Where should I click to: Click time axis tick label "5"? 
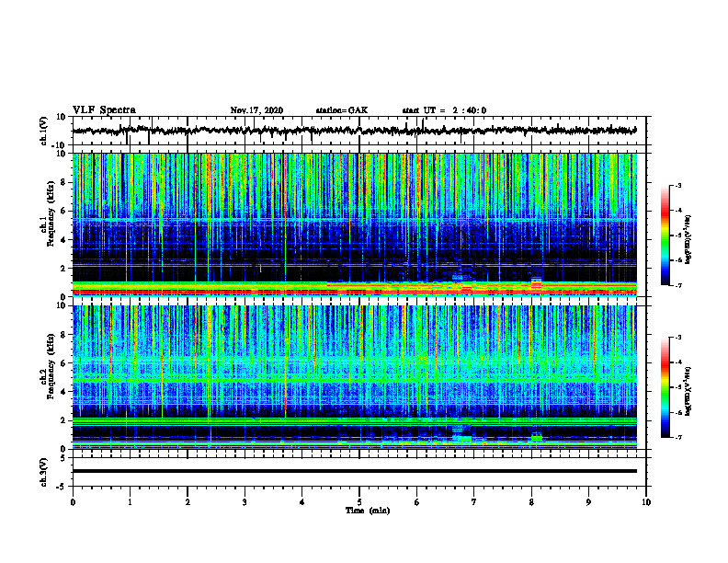[x=359, y=502]
